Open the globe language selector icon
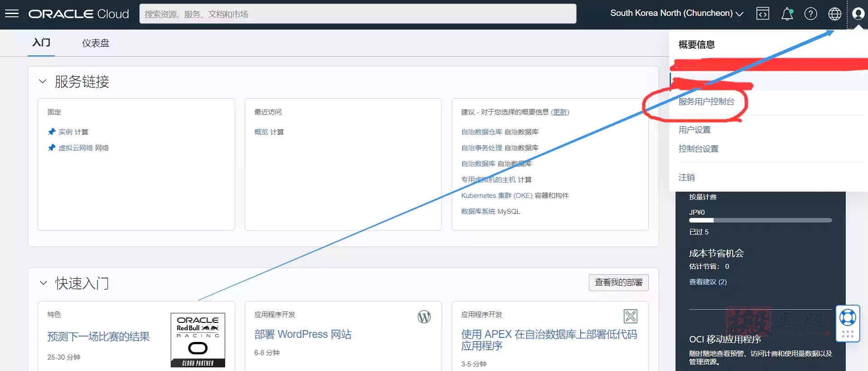 (x=835, y=14)
